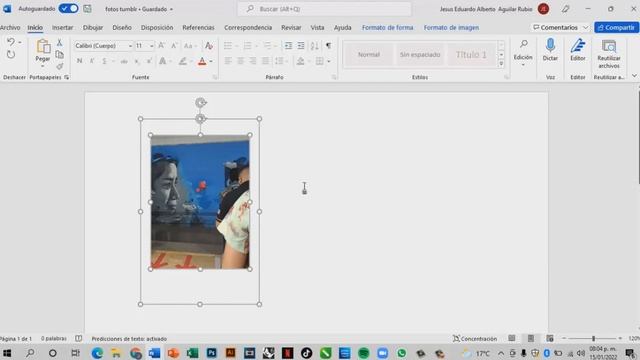Click the Increase font size icon
This screenshot has height=360, width=640.
(162, 46)
